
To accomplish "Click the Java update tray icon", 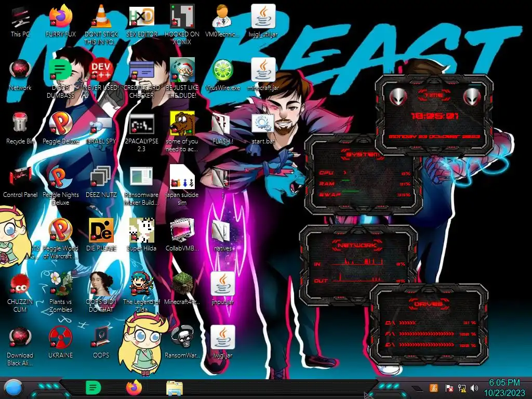I will click(434, 388).
